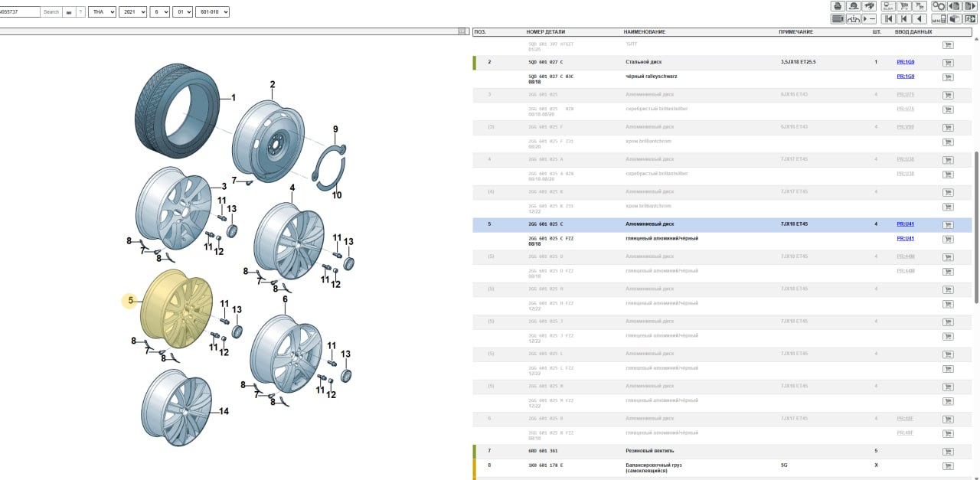Jump to first illustration with barred double-left icon
This screenshot has height=480, width=980.
(x=889, y=19)
